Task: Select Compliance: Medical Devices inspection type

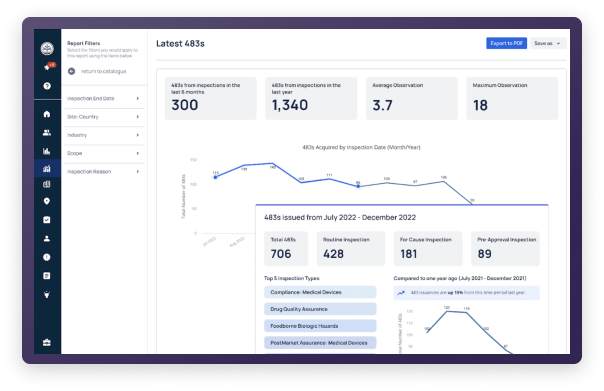Action: pos(320,292)
